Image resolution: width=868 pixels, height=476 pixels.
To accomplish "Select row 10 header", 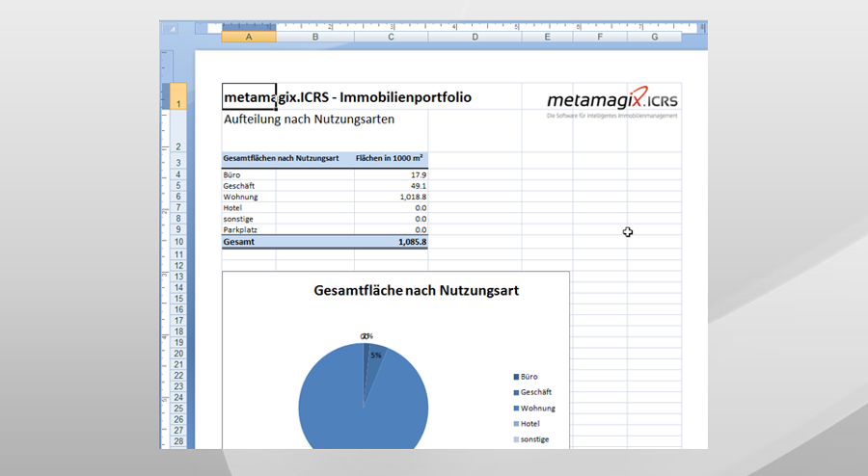I will 178,242.
